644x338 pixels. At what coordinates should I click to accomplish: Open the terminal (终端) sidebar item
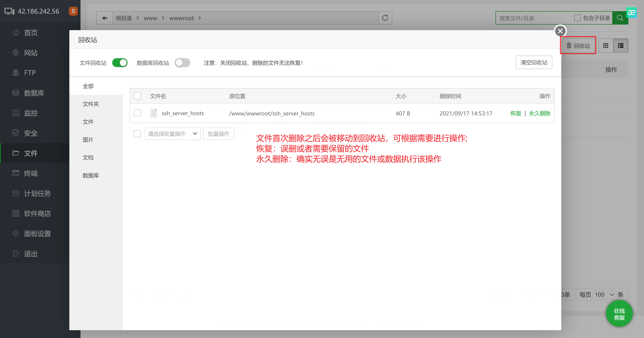pos(30,173)
